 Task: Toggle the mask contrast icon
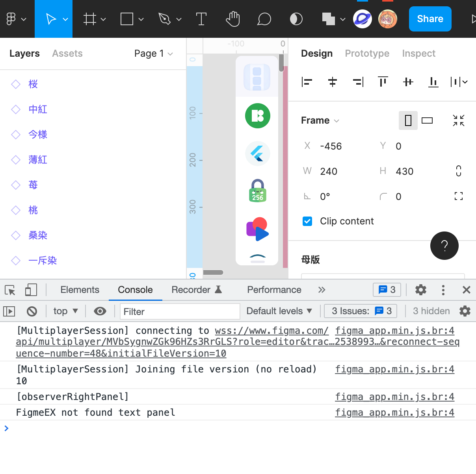click(296, 19)
